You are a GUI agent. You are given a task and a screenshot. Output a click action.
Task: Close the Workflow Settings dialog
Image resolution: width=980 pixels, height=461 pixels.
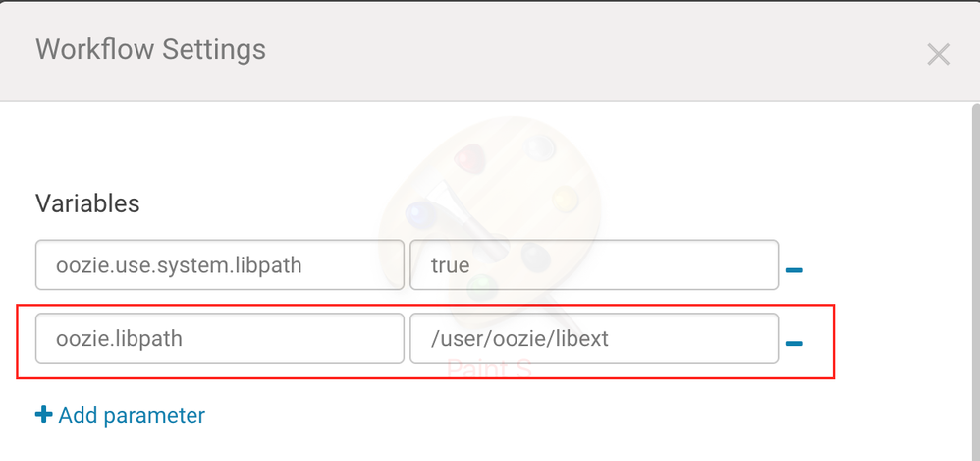point(938,54)
